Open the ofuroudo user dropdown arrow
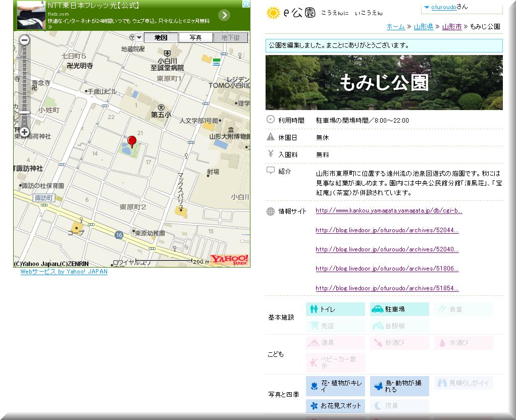 [427, 7]
